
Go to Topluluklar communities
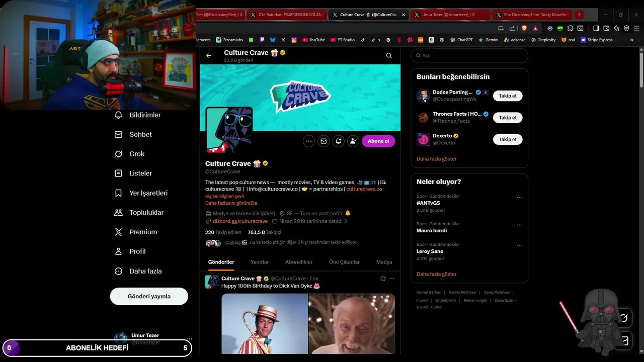point(139,213)
